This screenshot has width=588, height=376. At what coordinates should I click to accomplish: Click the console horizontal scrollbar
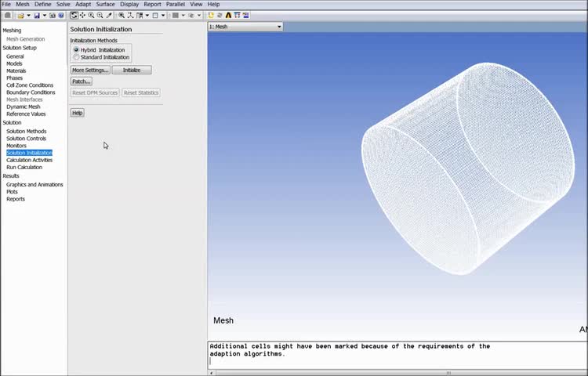[x=398, y=373]
